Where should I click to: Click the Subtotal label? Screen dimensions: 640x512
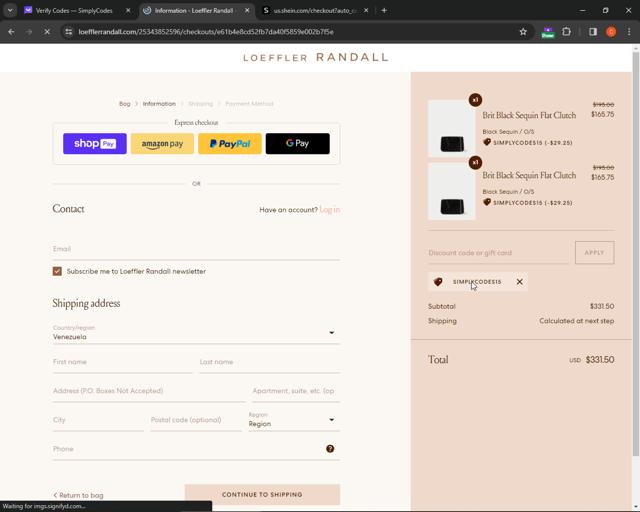(x=442, y=306)
